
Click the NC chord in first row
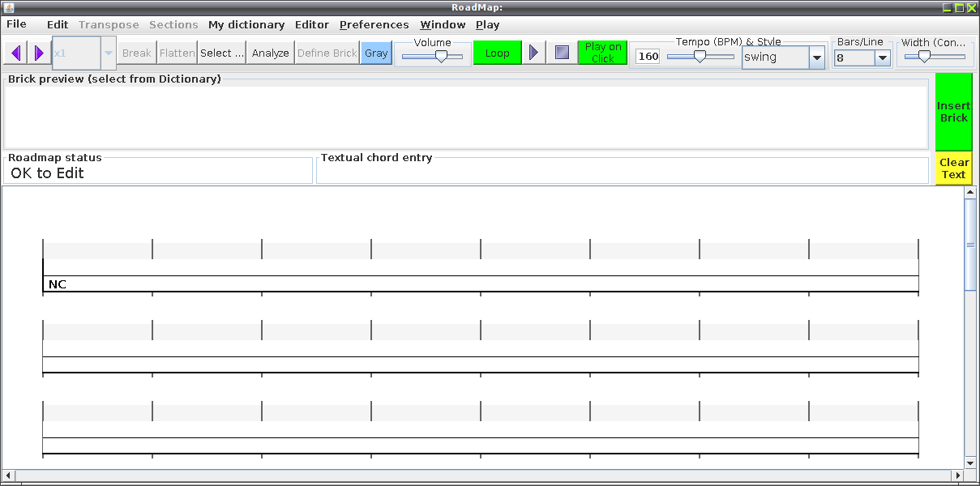(x=58, y=284)
